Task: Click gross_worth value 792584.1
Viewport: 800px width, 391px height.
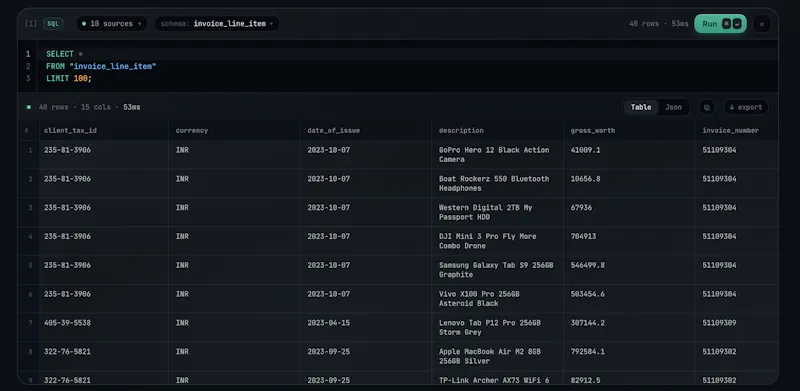Action: [587, 352]
